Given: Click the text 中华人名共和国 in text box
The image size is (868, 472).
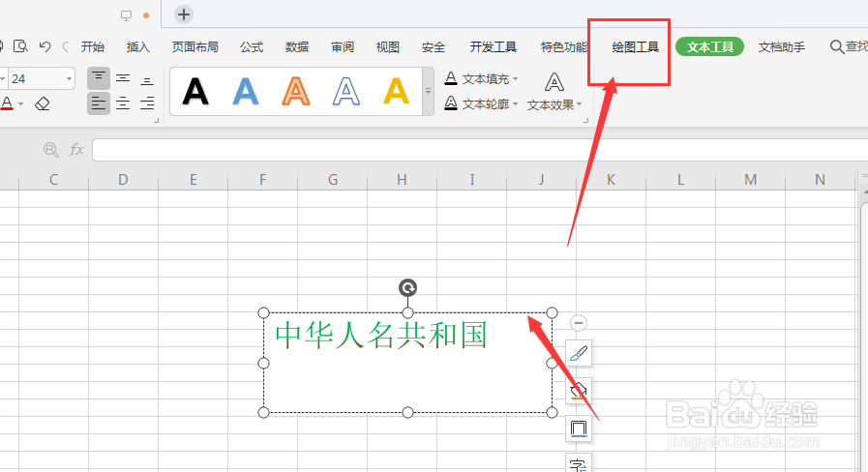Looking at the screenshot, I should tap(381, 336).
